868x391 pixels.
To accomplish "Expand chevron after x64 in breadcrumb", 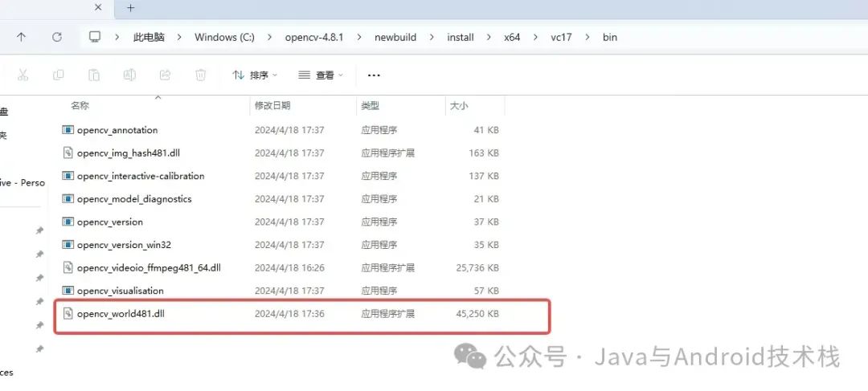I will pos(535,38).
